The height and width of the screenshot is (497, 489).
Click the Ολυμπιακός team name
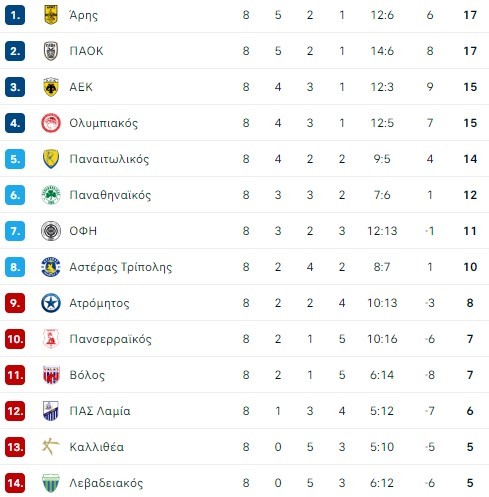point(103,123)
